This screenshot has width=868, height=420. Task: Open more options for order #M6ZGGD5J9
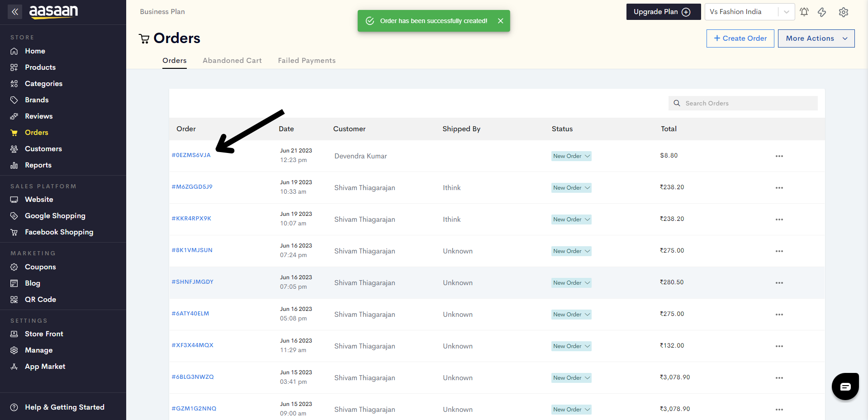pyautogui.click(x=779, y=188)
